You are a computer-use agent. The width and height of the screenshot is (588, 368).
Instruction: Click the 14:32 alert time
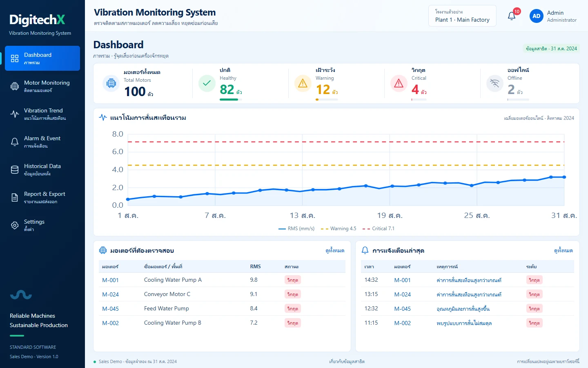click(371, 280)
